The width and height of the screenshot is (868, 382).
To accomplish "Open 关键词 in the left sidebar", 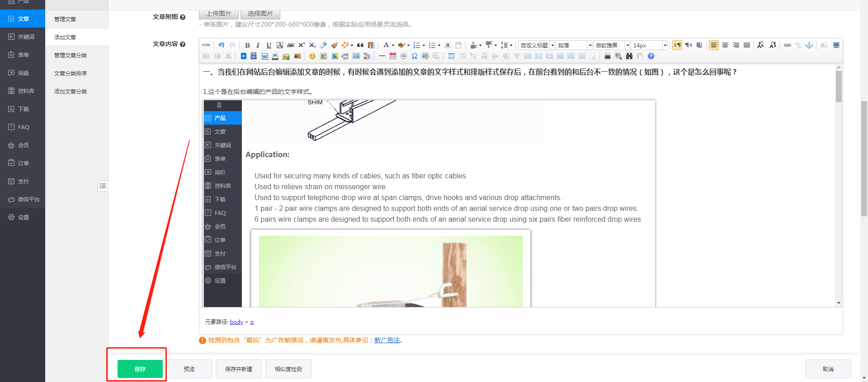I will pyautogui.click(x=23, y=37).
